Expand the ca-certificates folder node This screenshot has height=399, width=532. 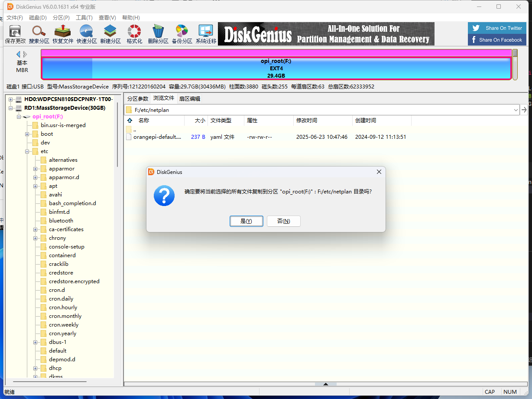pyautogui.click(x=36, y=229)
